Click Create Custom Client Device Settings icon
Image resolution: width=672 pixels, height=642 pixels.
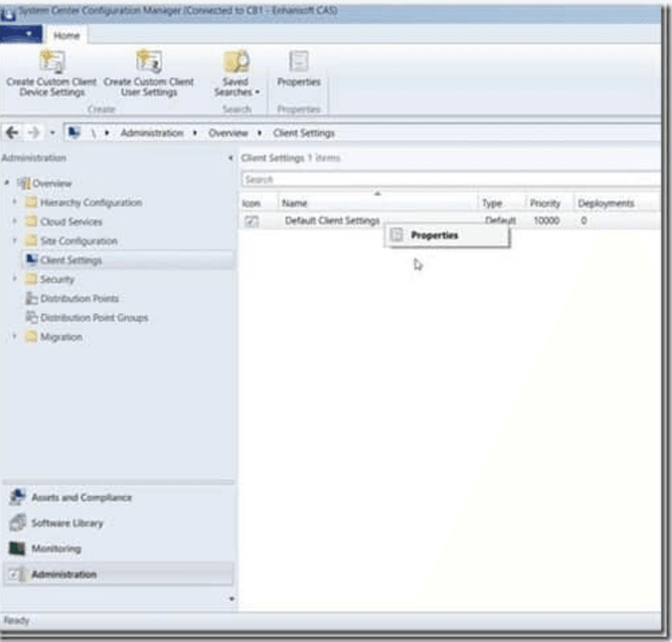(52, 62)
